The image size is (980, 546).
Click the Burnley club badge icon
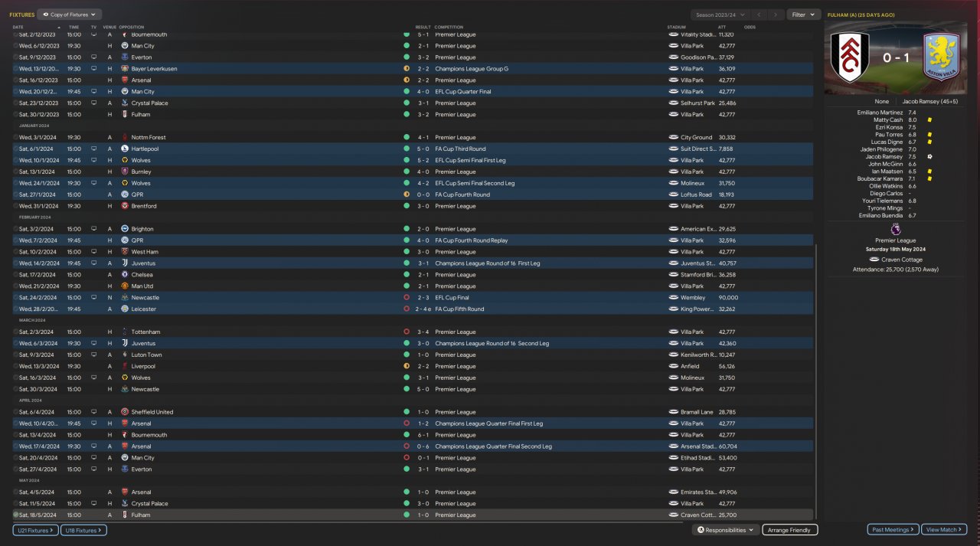125,172
